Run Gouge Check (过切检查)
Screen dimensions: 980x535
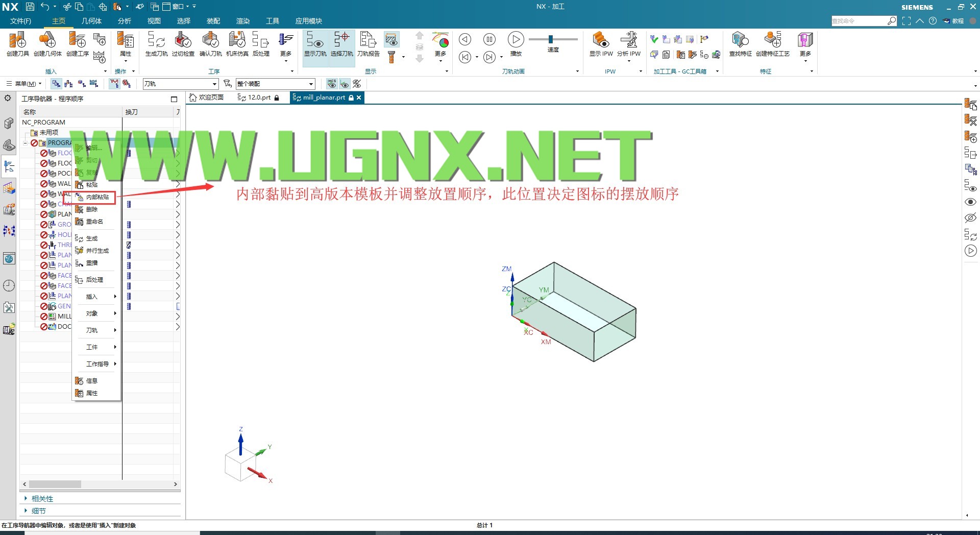click(x=183, y=43)
